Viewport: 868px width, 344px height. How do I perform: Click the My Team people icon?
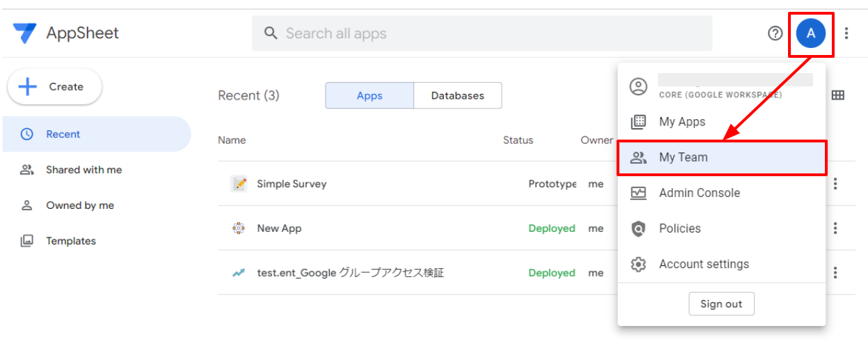tap(638, 157)
